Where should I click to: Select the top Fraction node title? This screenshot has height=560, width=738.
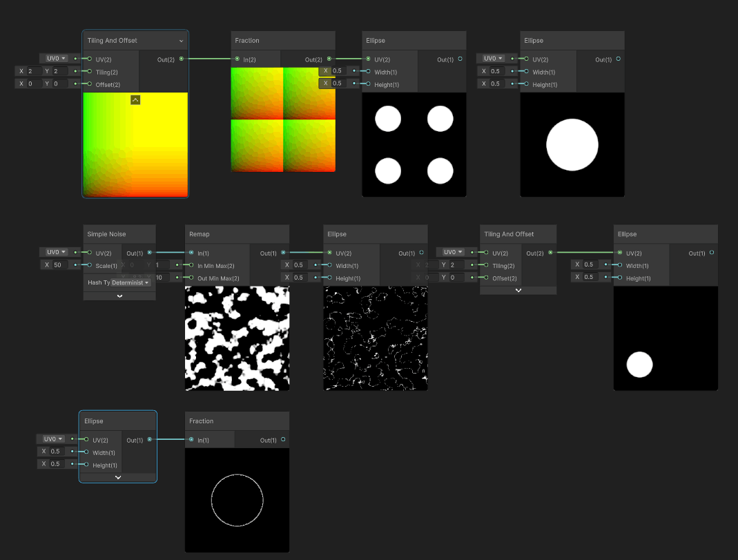click(247, 41)
